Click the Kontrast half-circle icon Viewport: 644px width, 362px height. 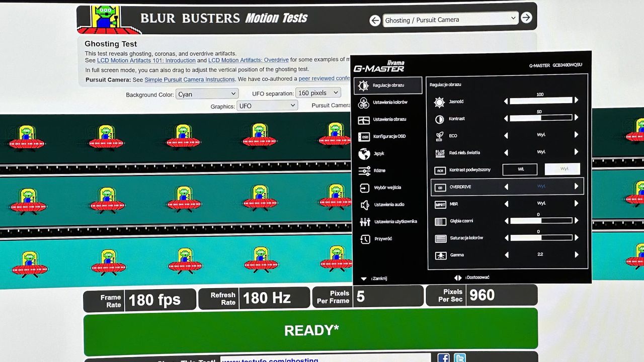coord(439,119)
